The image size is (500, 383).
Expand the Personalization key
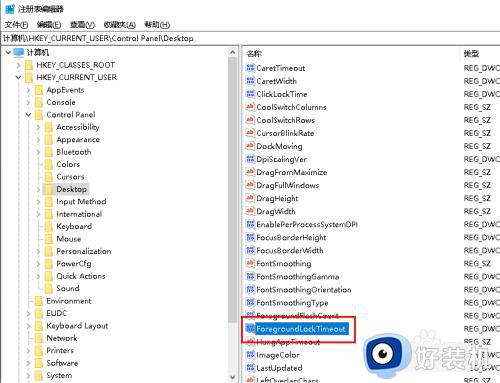pos(38,251)
